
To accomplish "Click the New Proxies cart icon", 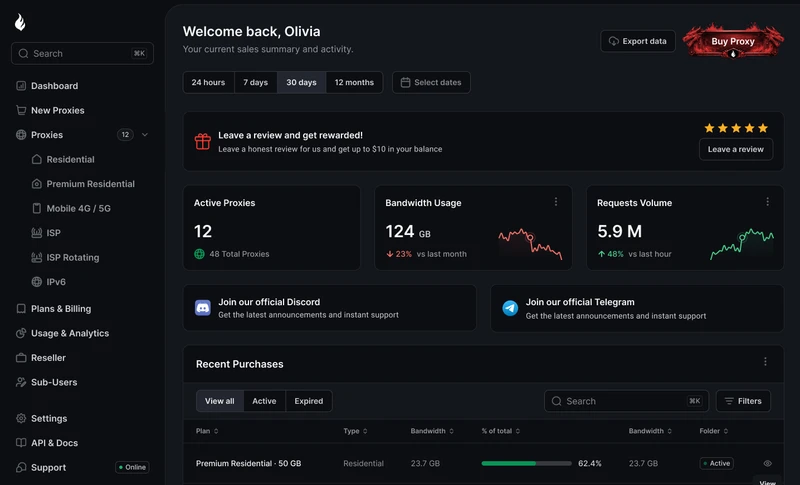I will [x=21, y=110].
